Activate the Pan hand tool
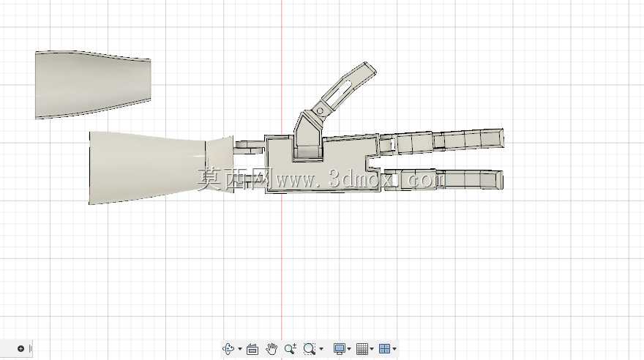The image size is (644, 360). (271, 349)
